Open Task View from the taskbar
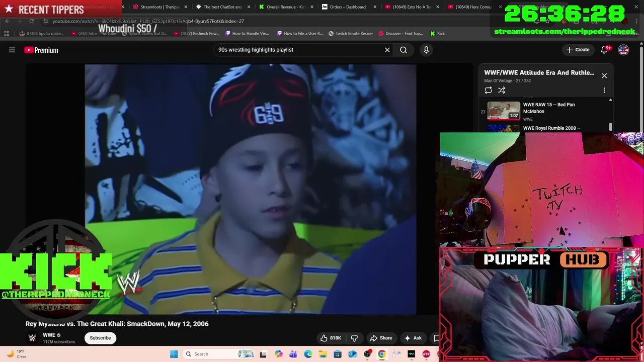 click(x=263, y=354)
